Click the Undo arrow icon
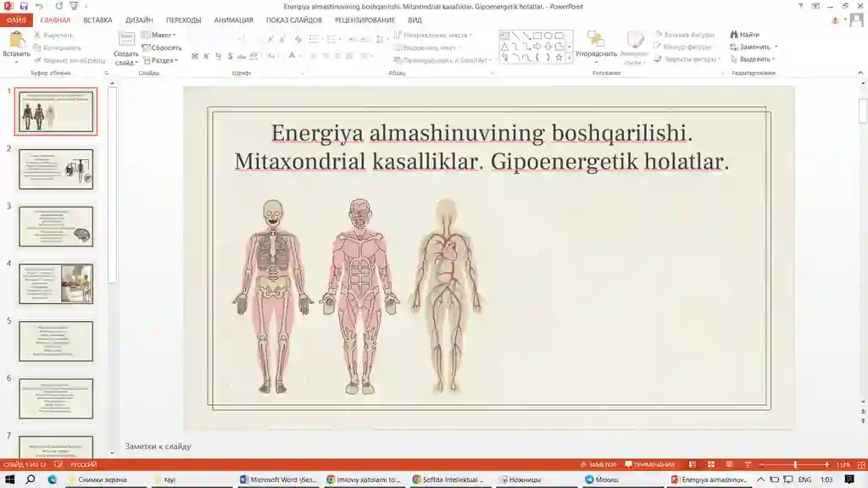This screenshot has width=868, height=488. tap(39, 6)
